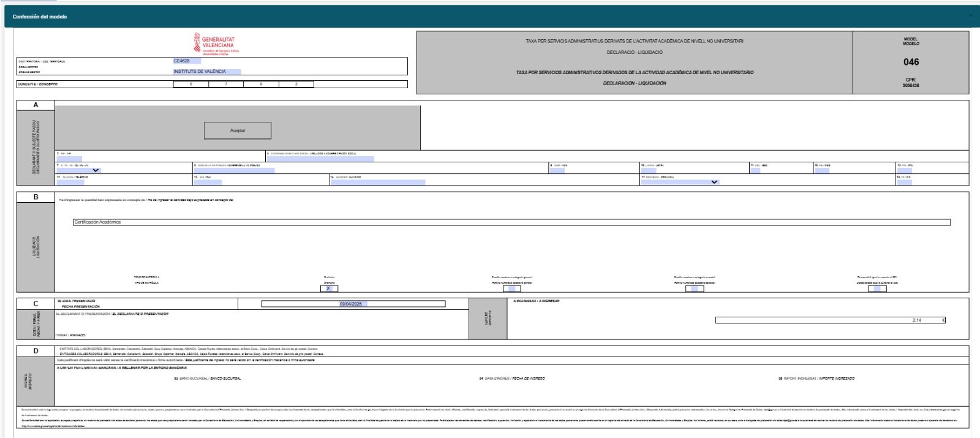Click the fecha presentación date field
980x438 pixels.
tap(353, 304)
